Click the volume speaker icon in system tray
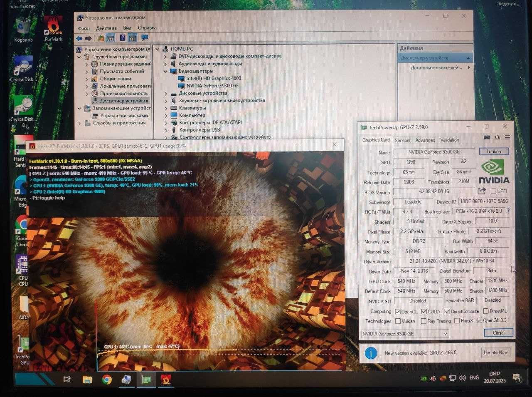532x397 pixels. [x=462, y=378]
